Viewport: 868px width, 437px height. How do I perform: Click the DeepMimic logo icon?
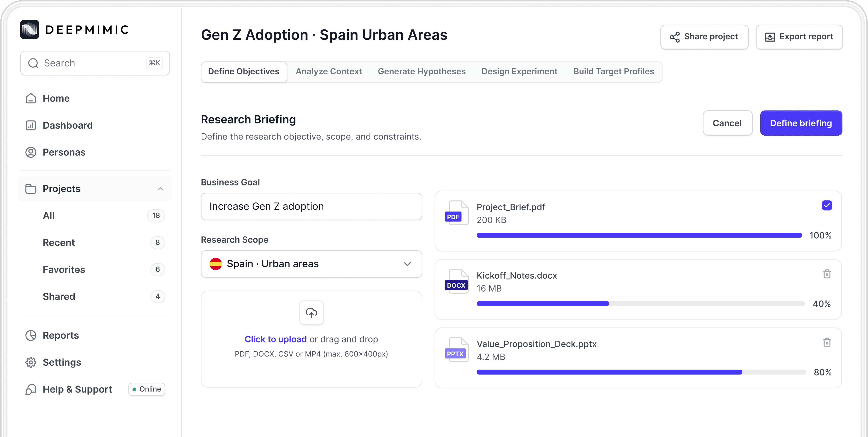tap(30, 30)
